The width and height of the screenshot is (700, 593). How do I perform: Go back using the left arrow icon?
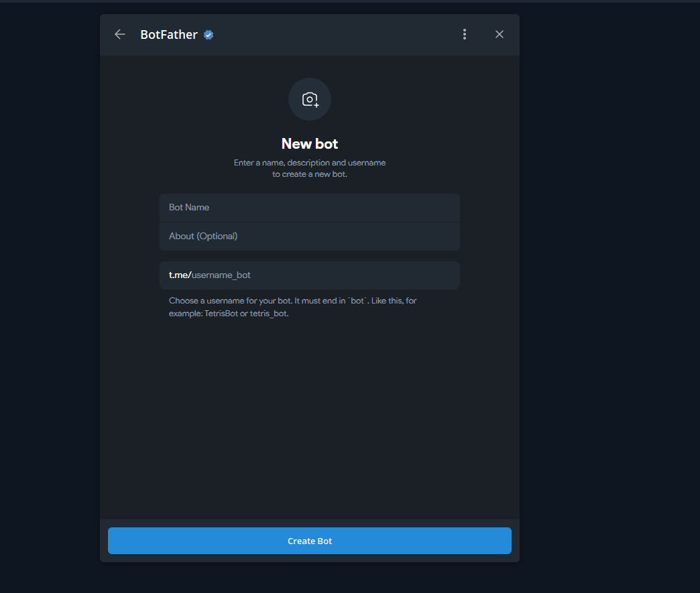point(119,34)
